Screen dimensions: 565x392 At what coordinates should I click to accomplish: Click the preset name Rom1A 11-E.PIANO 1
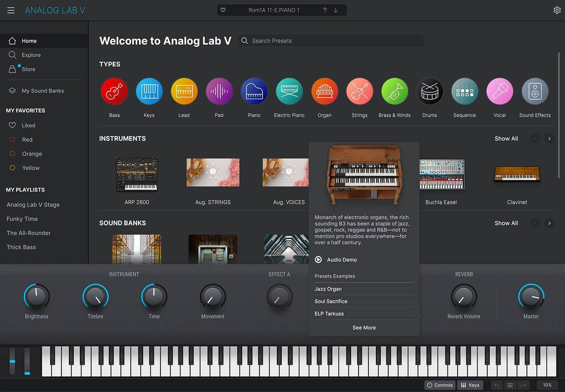click(274, 10)
